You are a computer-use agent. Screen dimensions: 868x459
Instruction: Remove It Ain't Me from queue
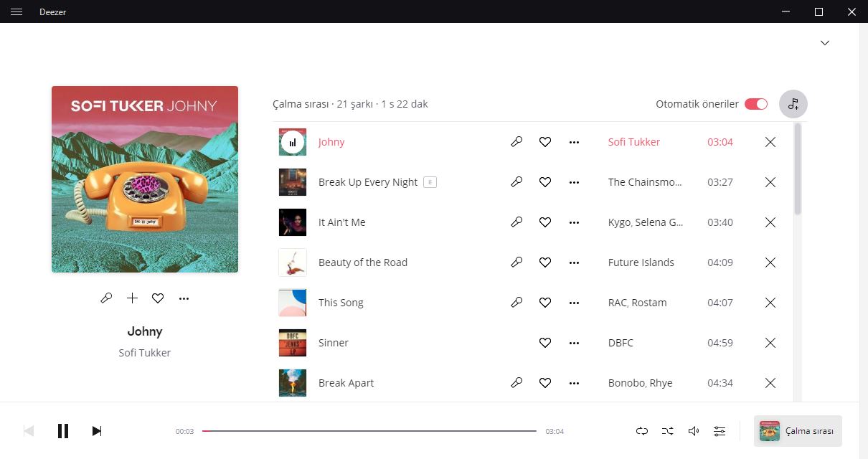pos(770,222)
